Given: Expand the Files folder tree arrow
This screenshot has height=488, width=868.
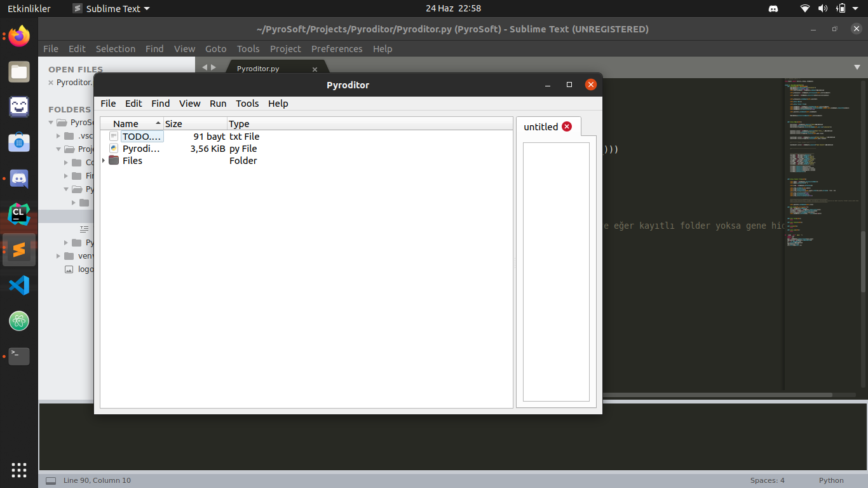Looking at the screenshot, I should pos(104,161).
